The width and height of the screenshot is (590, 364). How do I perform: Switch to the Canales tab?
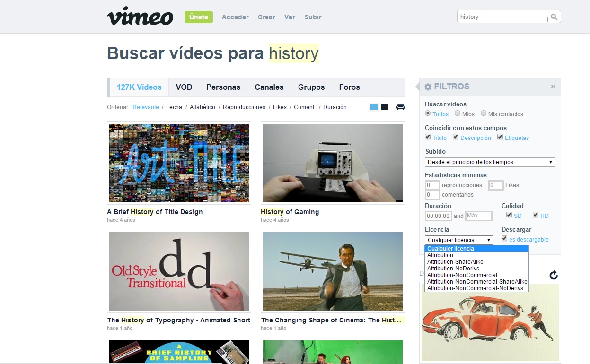[x=269, y=87]
